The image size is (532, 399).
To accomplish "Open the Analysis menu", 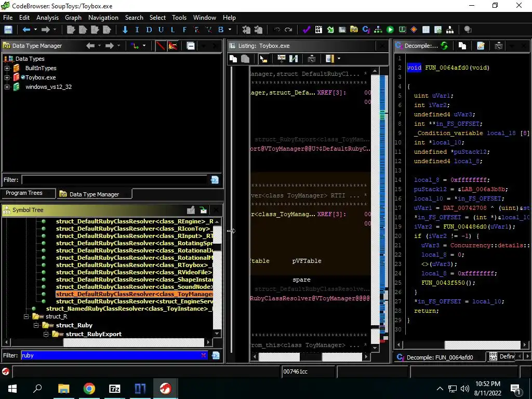I will coord(47,18).
